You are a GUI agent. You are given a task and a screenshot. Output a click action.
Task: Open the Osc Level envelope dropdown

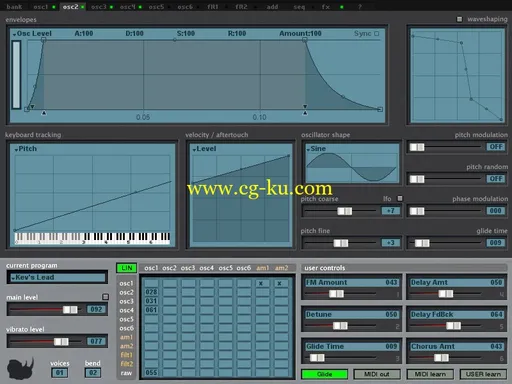[x=32, y=34]
